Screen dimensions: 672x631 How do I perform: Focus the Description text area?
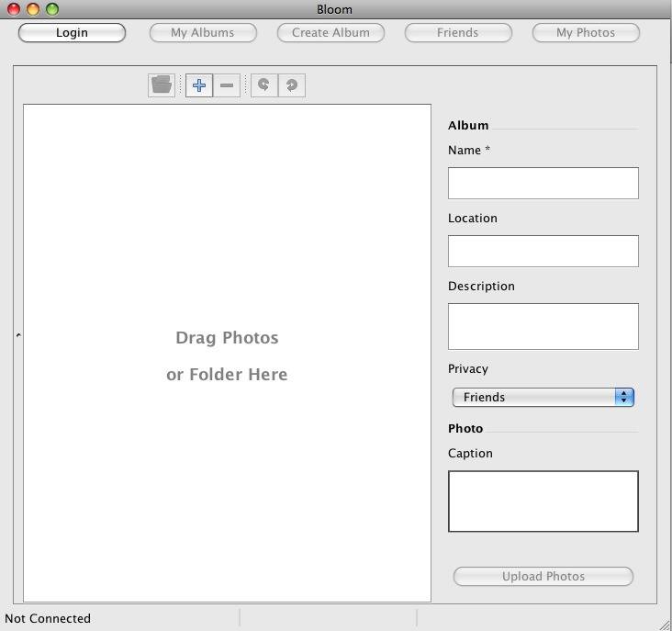point(543,326)
